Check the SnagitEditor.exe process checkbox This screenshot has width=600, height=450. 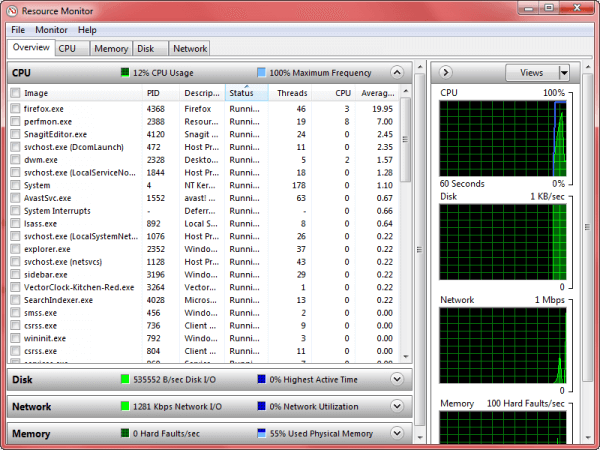(x=15, y=134)
